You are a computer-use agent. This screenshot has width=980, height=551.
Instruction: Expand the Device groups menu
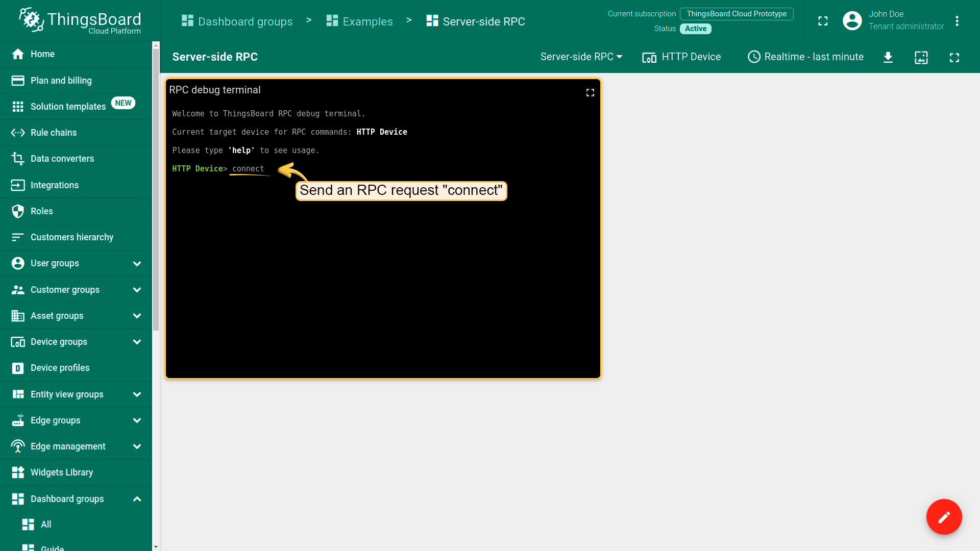pos(137,342)
